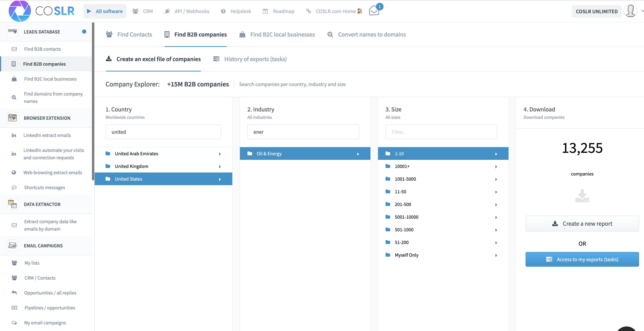Click magnifier icon beside Find domains from company names
The height and width of the screenshot is (331, 644).
coord(14,97)
